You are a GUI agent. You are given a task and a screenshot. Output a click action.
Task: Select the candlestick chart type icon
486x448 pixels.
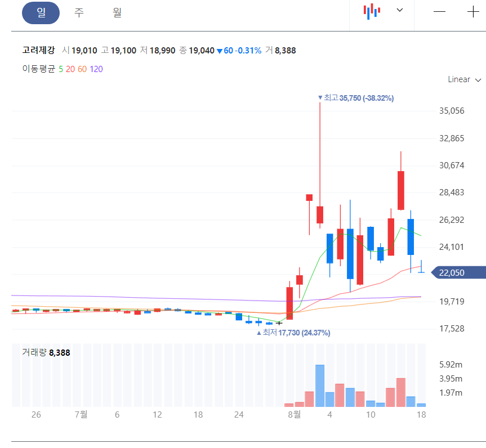[x=371, y=10]
